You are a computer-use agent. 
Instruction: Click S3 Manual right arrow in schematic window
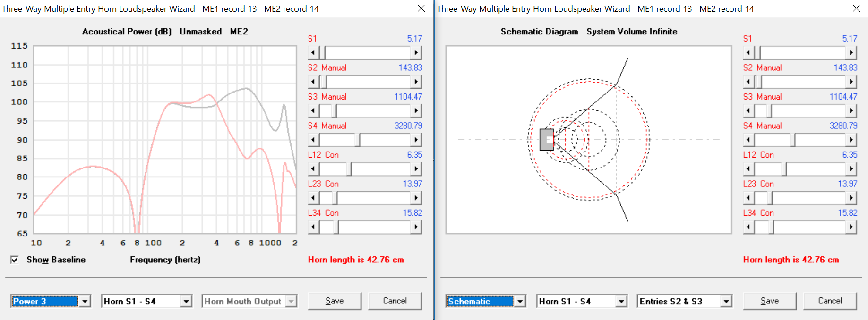pyautogui.click(x=851, y=111)
